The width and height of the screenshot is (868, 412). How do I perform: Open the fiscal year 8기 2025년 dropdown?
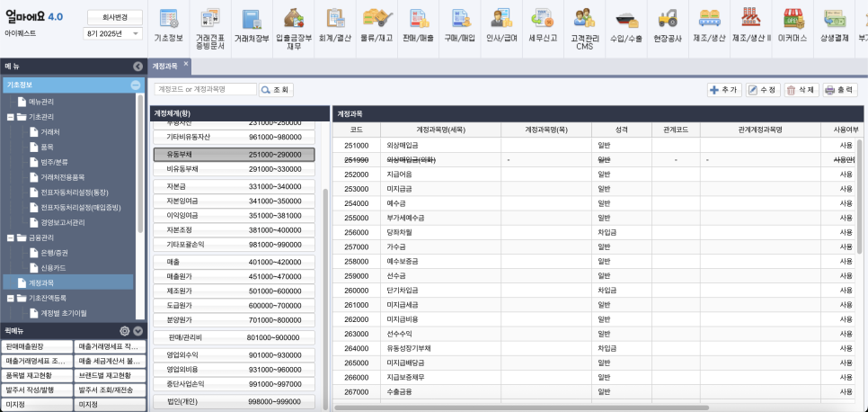click(112, 34)
